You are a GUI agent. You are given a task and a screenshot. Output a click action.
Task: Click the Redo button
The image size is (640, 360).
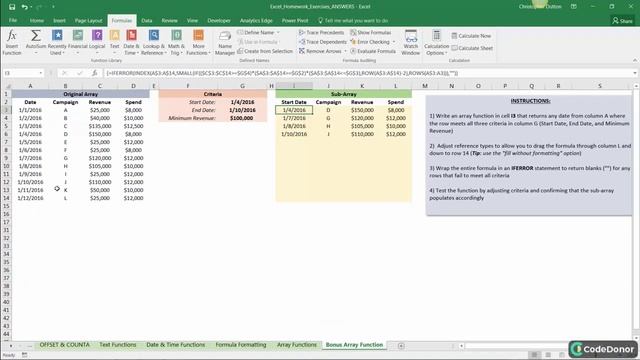coord(39,7)
